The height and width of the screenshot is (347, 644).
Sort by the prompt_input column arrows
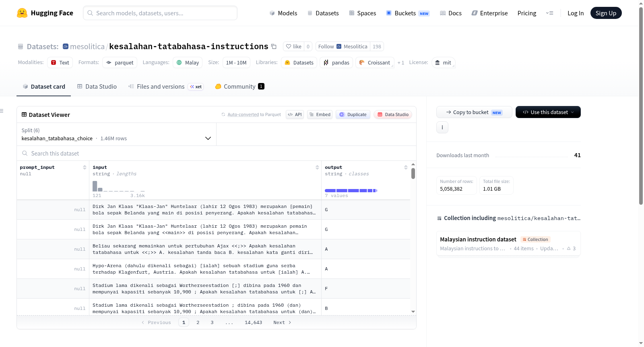[x=85, y=167]
